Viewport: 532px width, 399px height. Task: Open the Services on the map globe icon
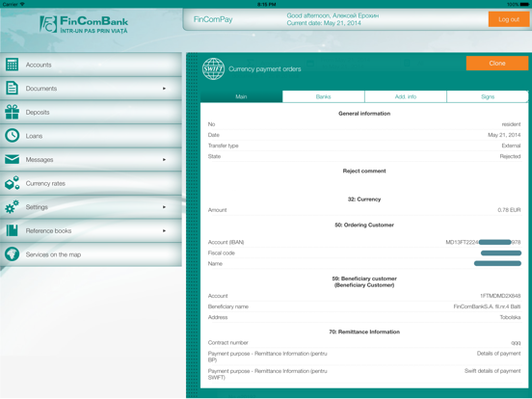(12, 254)
